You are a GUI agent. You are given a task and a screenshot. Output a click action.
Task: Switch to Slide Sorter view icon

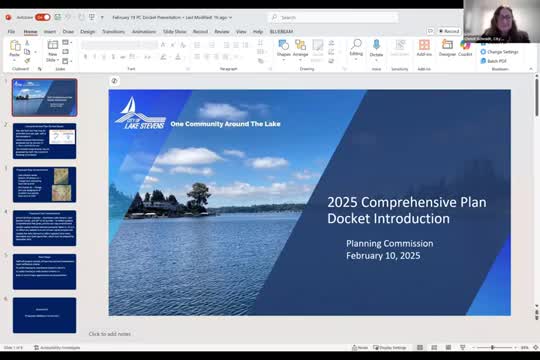[434, 348]
